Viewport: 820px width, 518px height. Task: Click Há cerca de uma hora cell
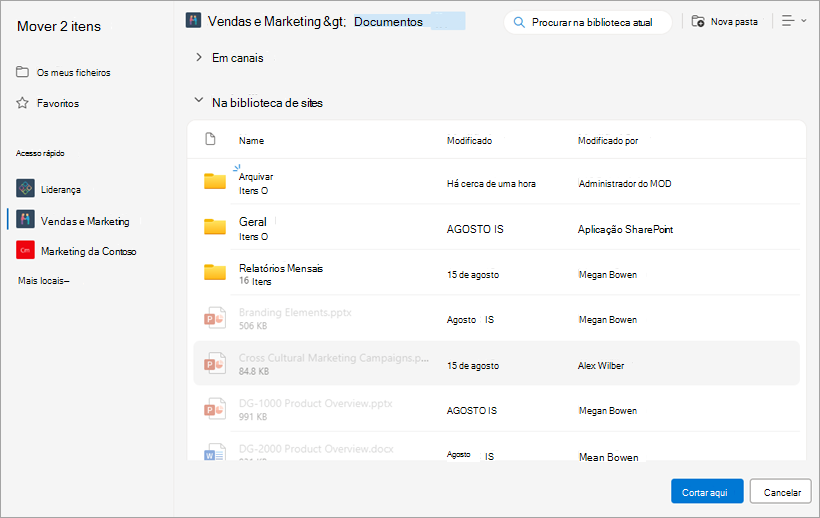click(x=491, y=183)
